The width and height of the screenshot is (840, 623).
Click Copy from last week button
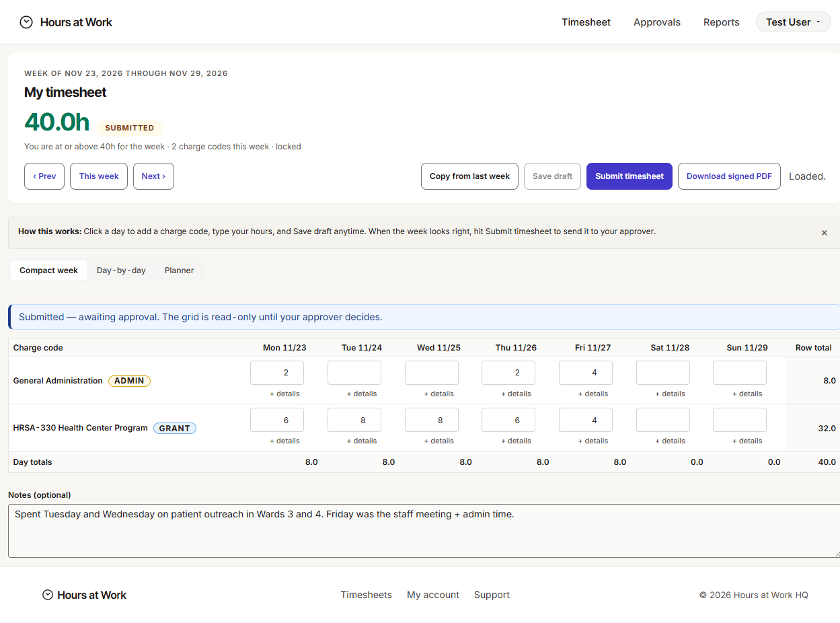point(469,176)
